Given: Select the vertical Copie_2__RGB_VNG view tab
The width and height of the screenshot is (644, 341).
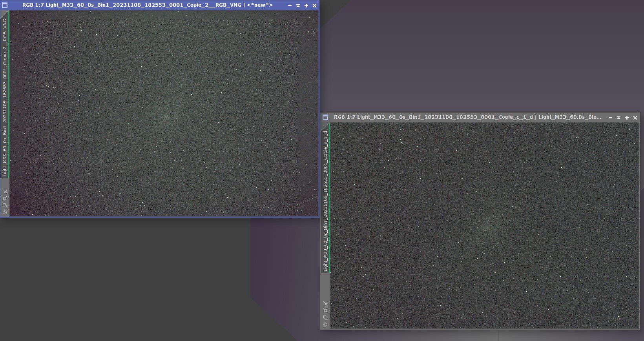Looking at the screenshot, I should [x=5, y=94].
